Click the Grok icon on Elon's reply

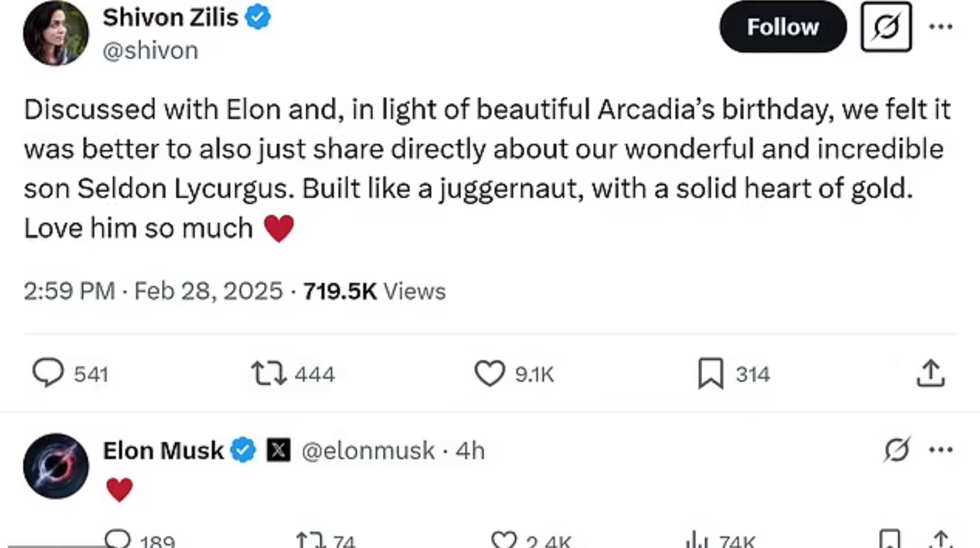[x=897, y=450]
